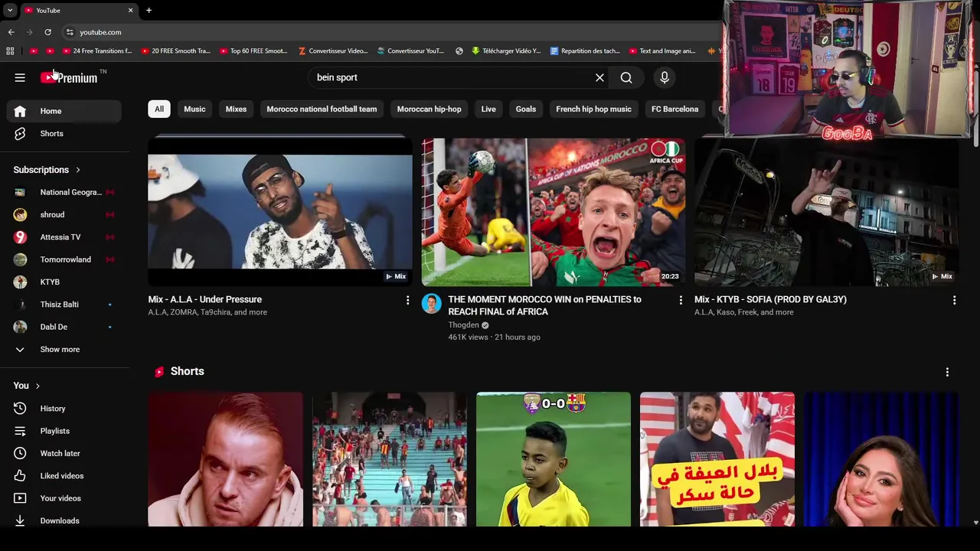
Task: Click the Thogden channel avatar
Action: (x=432, y=303)
